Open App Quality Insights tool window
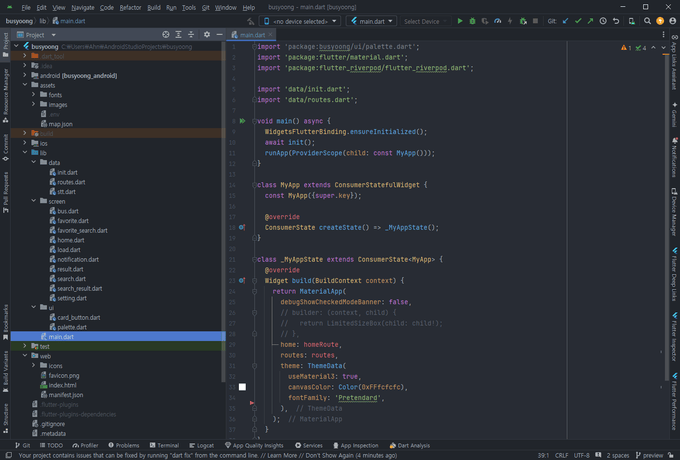680x460 pixels. coord(254,445)
